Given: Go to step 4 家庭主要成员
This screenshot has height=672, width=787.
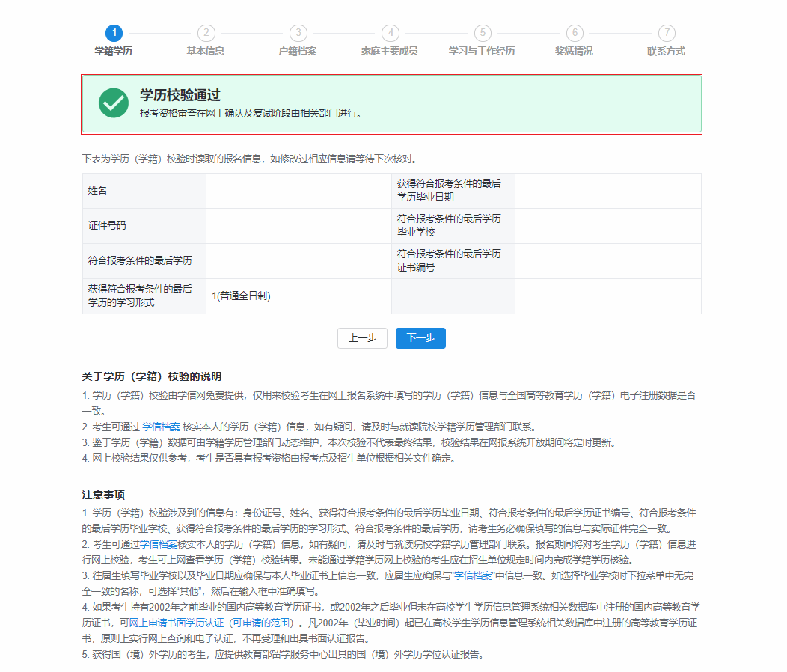Looking at the screenshot, I should pyautogui.click(x=390, y=33).
